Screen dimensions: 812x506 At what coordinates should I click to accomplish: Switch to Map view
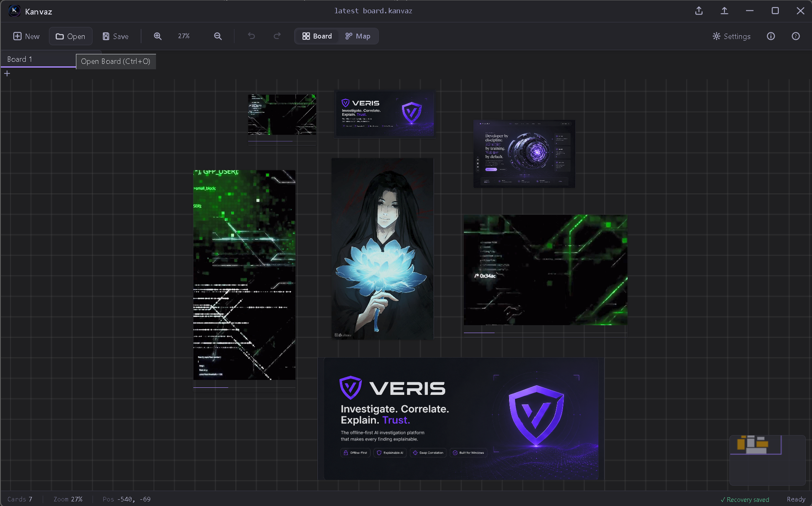coord(358,36)
